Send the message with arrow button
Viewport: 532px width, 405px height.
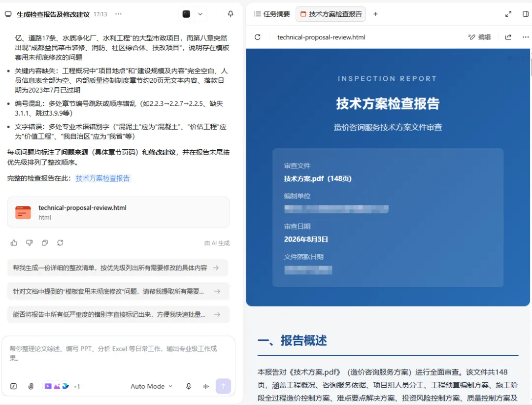click(x=223, y=386)
